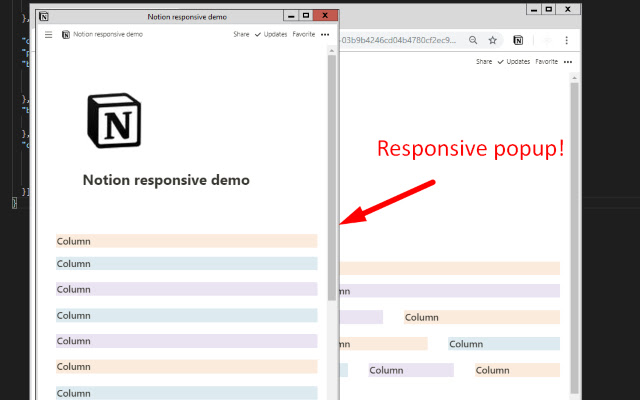Click the popup scrollbar up arrow
This screenshot has width=640, height=400.
(x=332, y=51)
